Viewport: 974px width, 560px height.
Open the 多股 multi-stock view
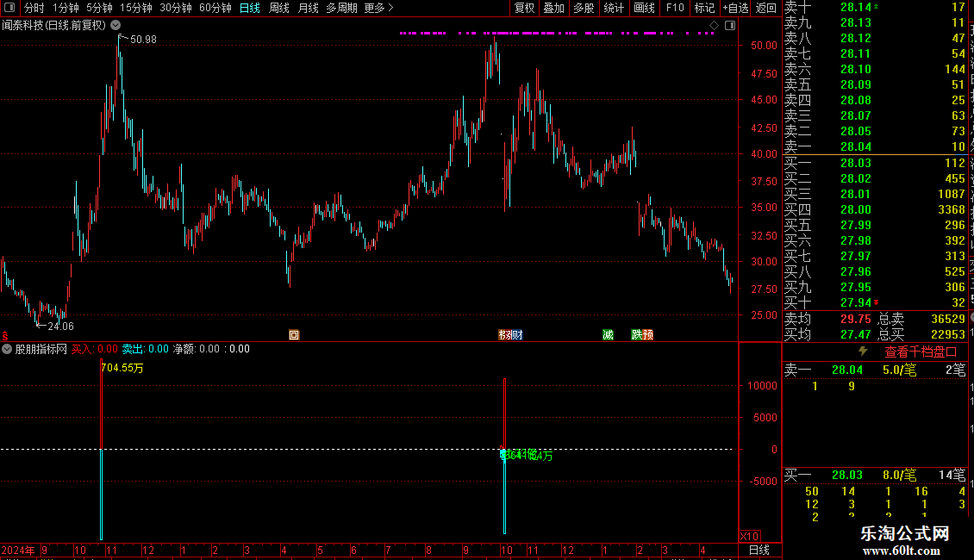pos(584,8)
